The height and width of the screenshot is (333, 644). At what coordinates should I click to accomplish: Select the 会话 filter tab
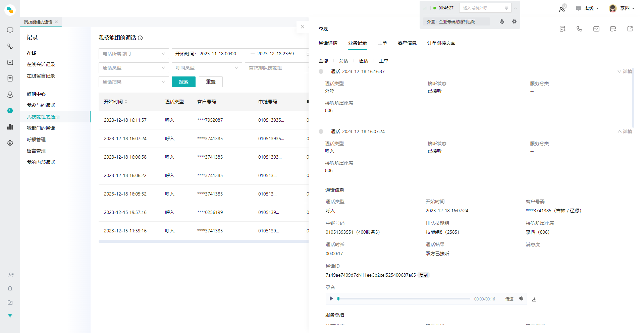343,61
